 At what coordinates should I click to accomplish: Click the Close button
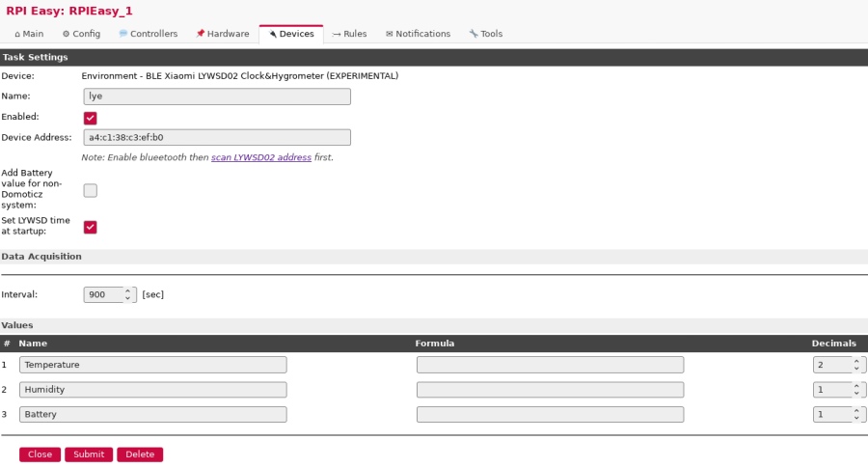(40, 454)
